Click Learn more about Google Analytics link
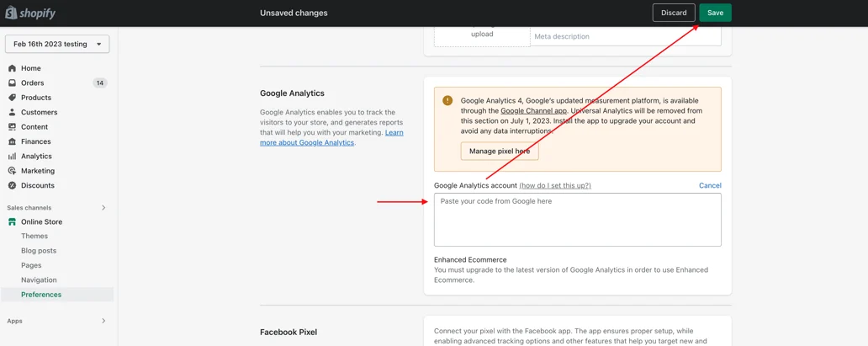Screen dimensions: 868x346 click(x=331, y=137)
